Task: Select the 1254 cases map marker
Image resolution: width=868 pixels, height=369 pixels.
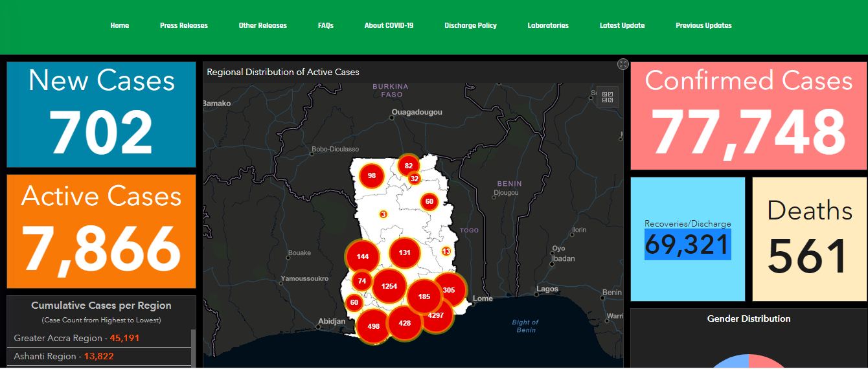Action: point(389,286)
